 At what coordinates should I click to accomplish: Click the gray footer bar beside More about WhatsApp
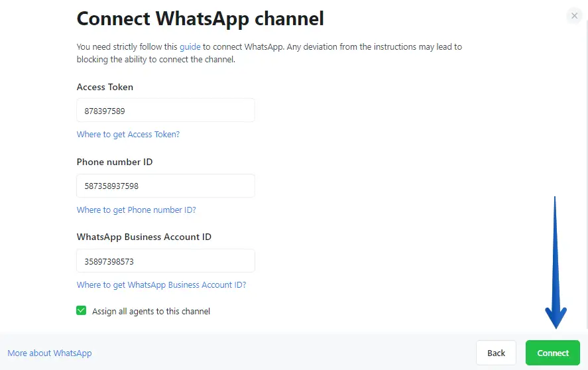coord(278,352)
